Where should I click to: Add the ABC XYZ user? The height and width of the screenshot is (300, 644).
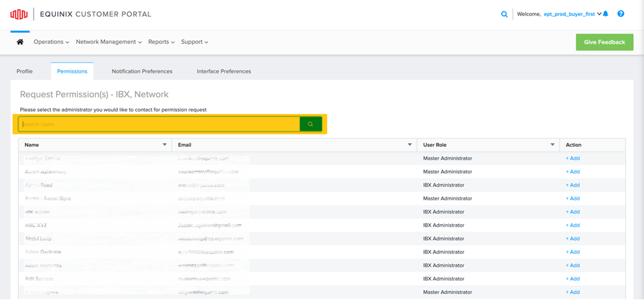573,225
